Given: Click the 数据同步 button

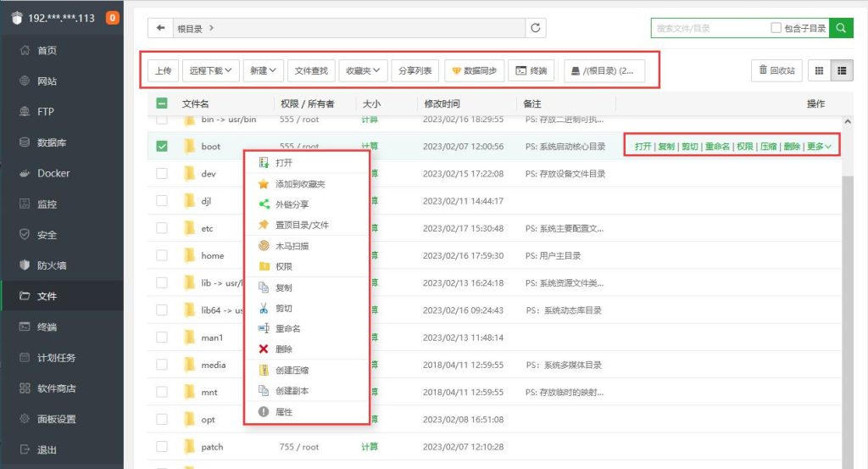Looking at the screenshot, I should point(475,70).
